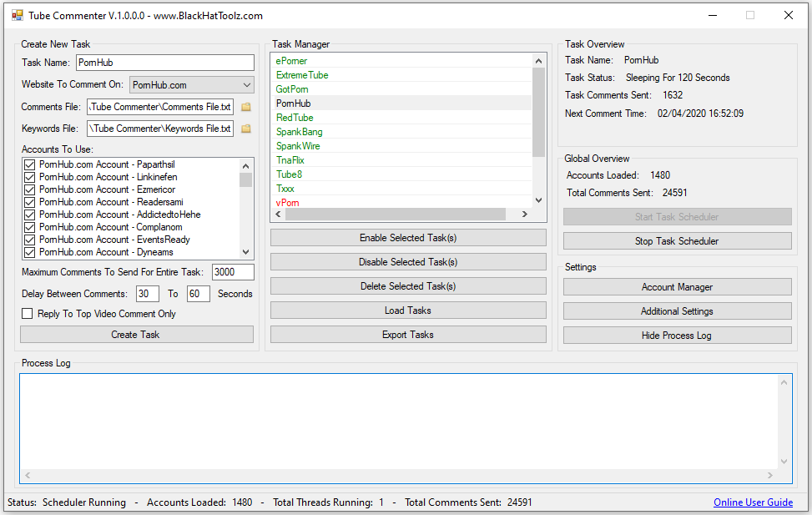Viewport: 812px width, 515px height.
Task: Hide the process log panel
Action: click(x=677, y=336)
